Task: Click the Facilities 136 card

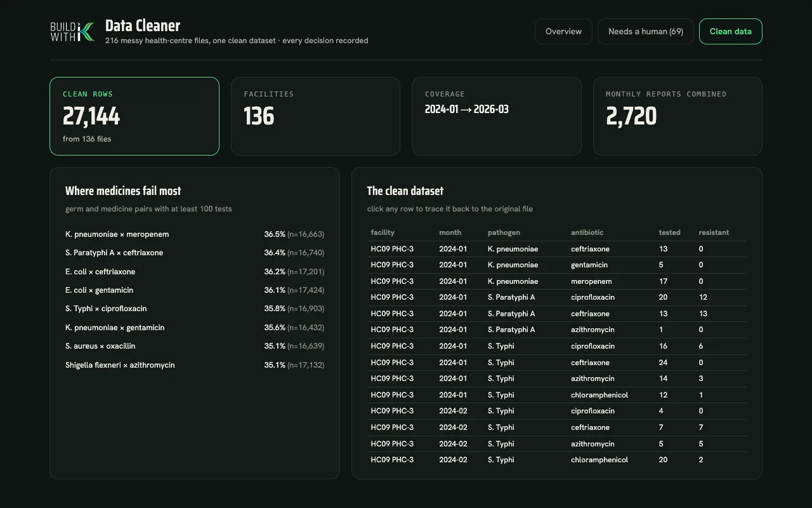Action: pos(315,116)
